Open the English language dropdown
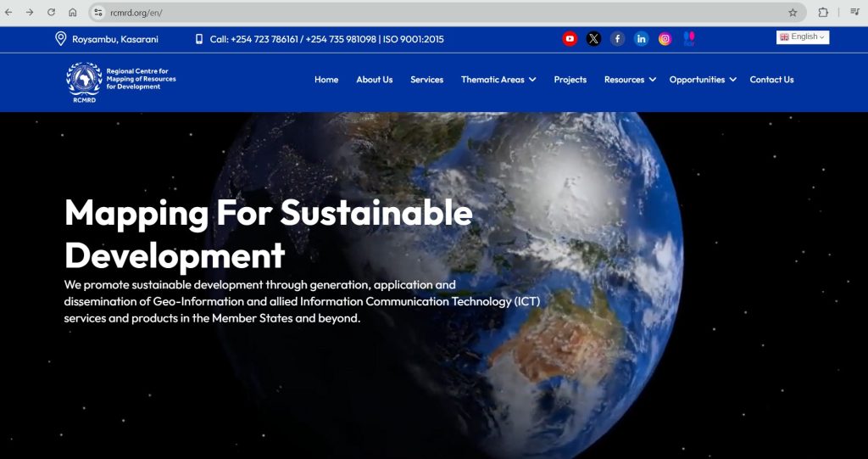Viewport: 868px width, 459px height. point(802,37)
